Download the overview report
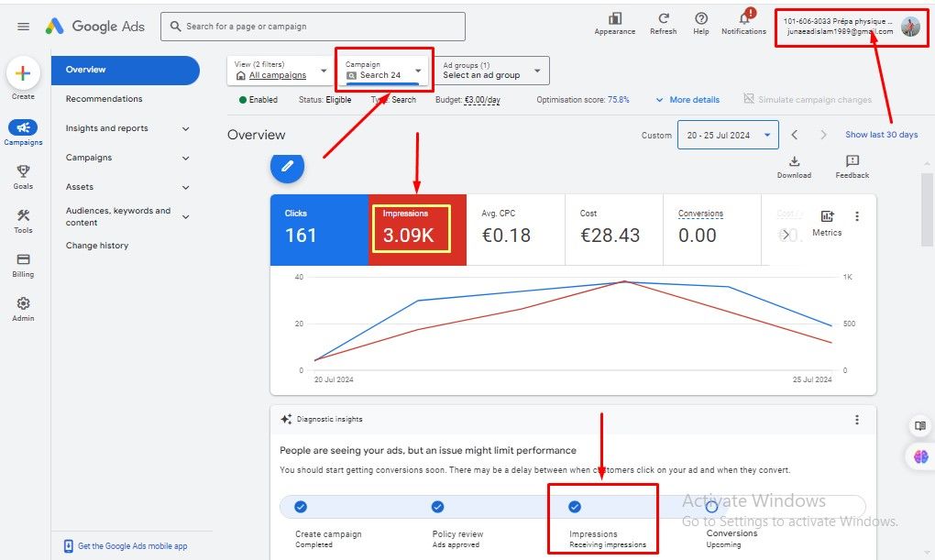Image resolution: width=935 pixels, height=560 pixels. pyautogui.click(x=794, y=167)
